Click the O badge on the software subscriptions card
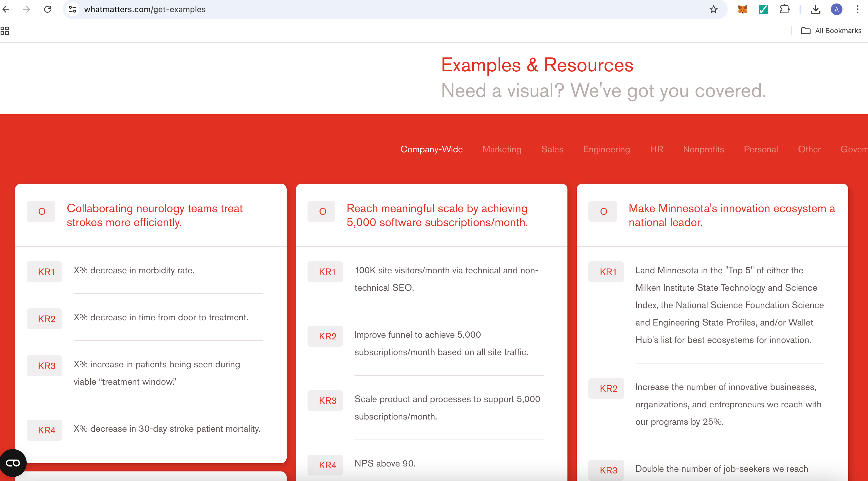This screenshot has height=481, width=868. [x=322, y=211]
